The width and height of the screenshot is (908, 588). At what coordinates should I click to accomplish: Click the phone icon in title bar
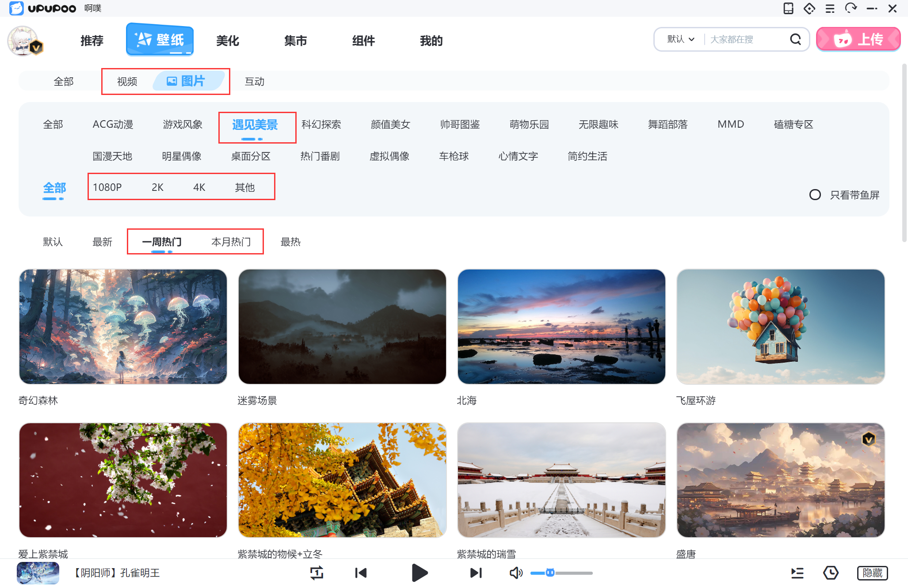(x=788, y=8)
